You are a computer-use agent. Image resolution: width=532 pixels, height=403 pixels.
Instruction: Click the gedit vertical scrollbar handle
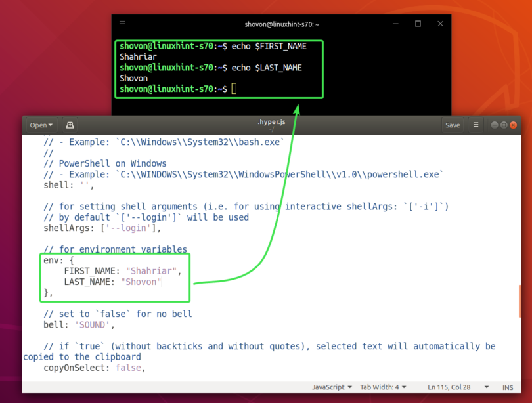pos(520,301)
